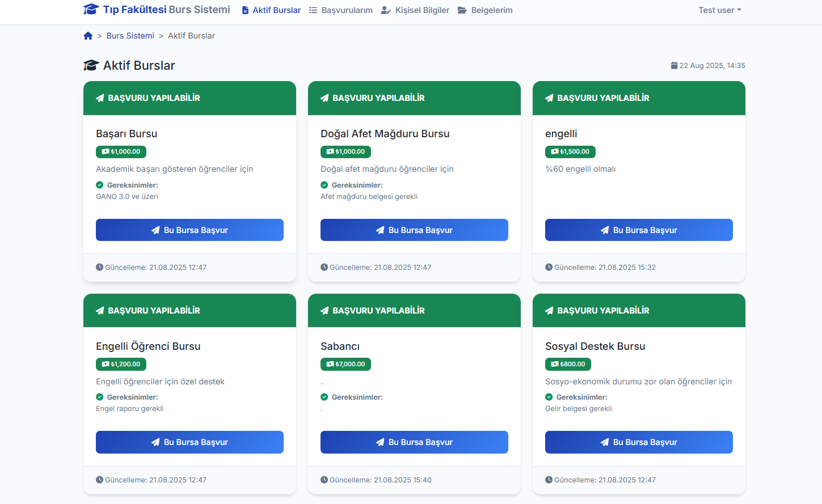Viewport: 822px width, 504px height.
Task: Click the calendar icon next to date
Action: point(674,65)
